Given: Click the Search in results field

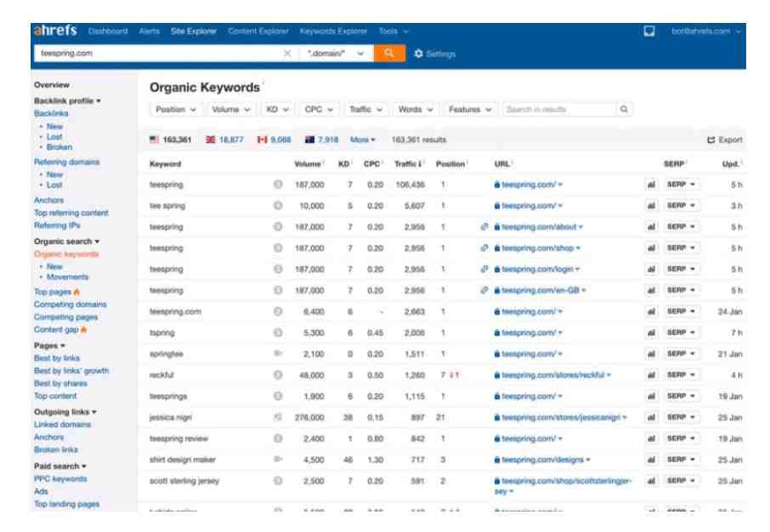Looking at the screenshot, I should (559, 109).
